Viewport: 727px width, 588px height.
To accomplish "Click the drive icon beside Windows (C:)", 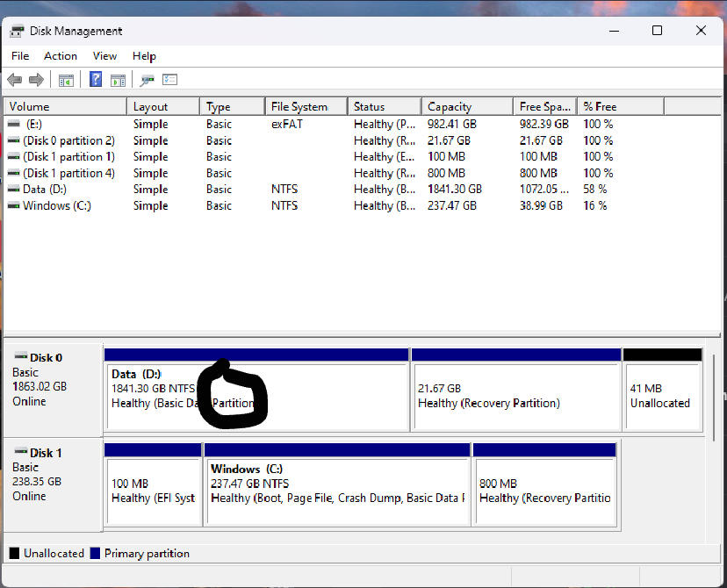I will [14, 205].
